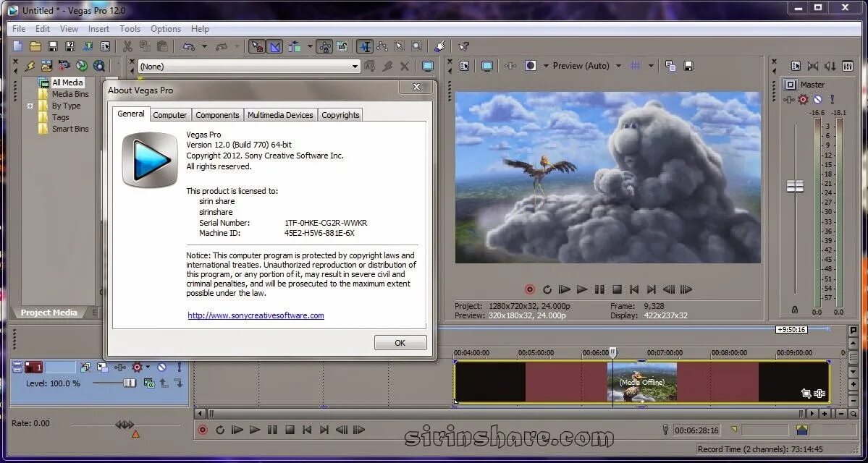This screenshot has height=463, width=868.
Task: Click the Video Output FX icon in preview
Action: [510, 66]
